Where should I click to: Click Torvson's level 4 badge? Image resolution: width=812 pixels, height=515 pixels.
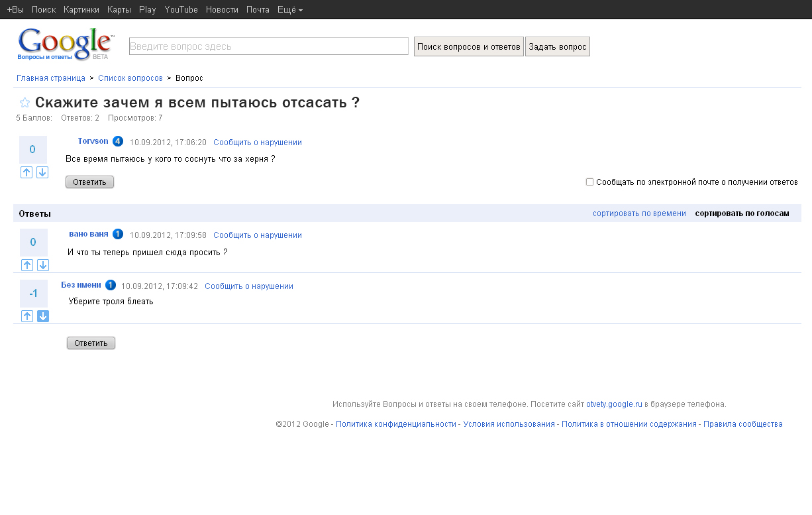pos(118,141)
